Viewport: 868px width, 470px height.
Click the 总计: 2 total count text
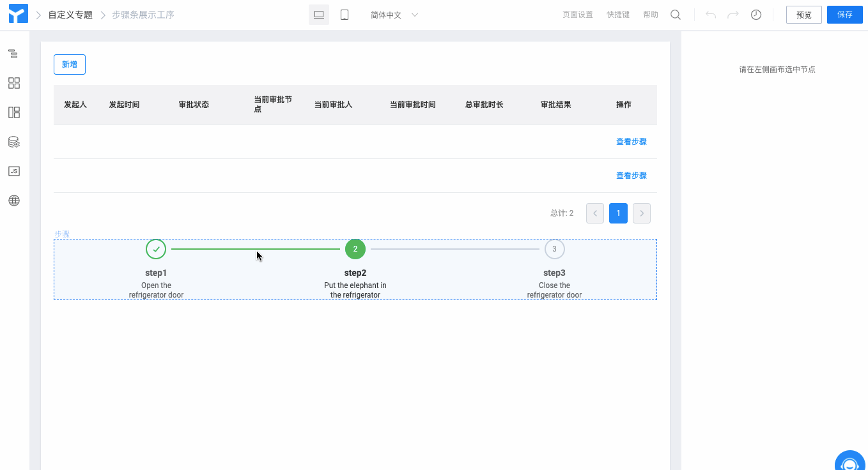[562, 213]
